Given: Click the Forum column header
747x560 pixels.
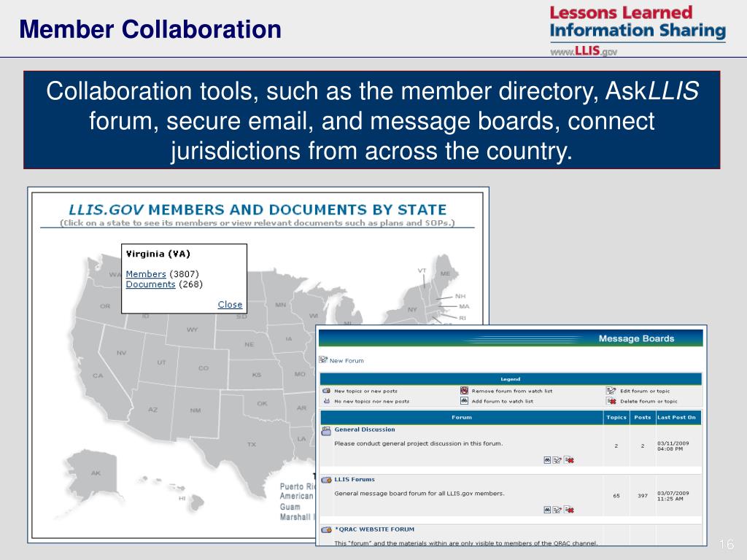Looking at the screenshot, I should click(462, 417).
